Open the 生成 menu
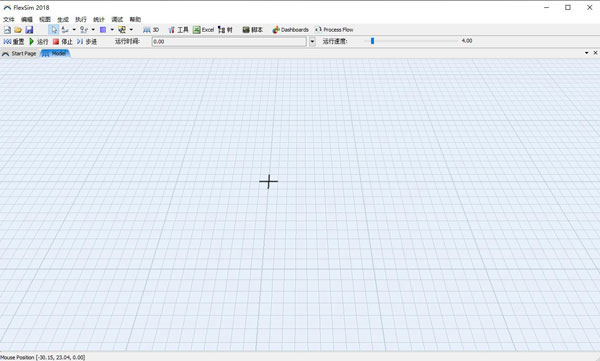600x361 pixels. pos(63,19)
